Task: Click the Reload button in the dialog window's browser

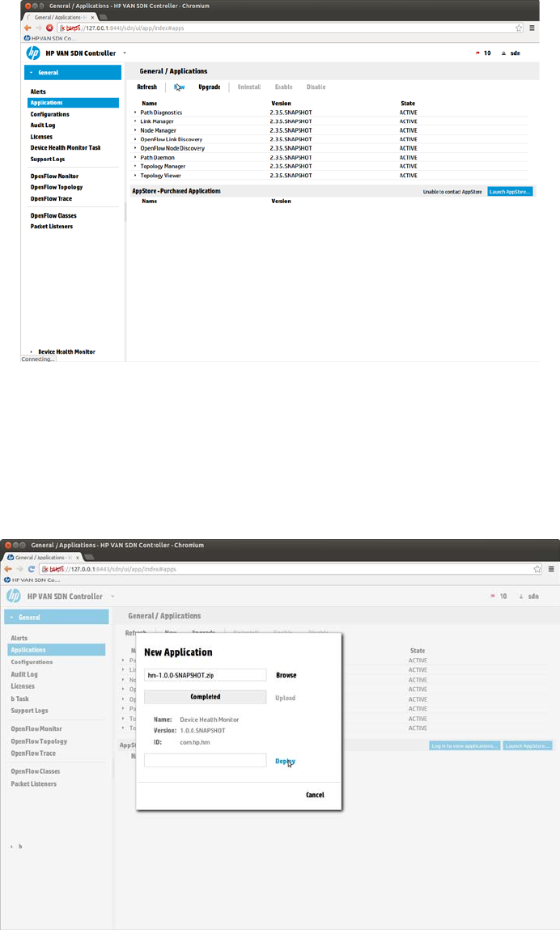Action: (x=32, y=569)
